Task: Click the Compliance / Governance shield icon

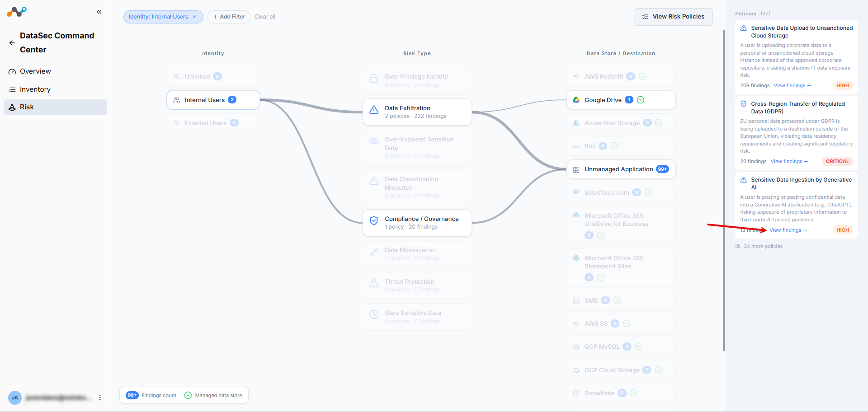Action: click(x=374, y=220)
